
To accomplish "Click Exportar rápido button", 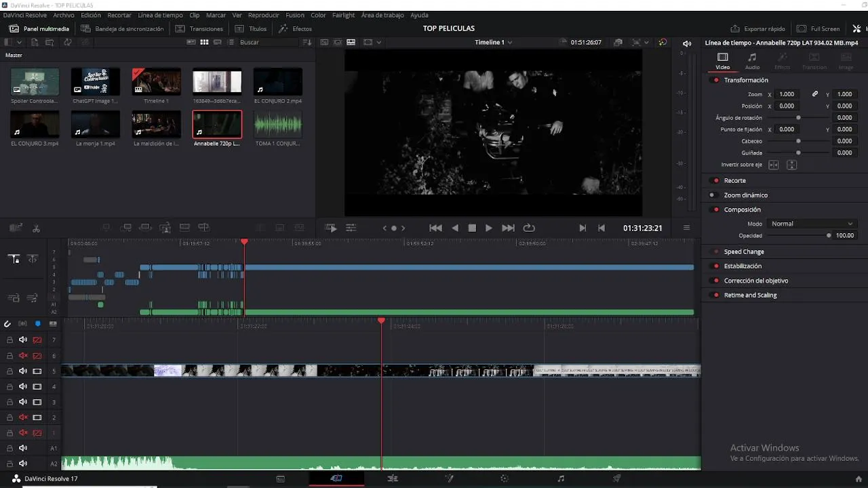I will click(757, 28).
